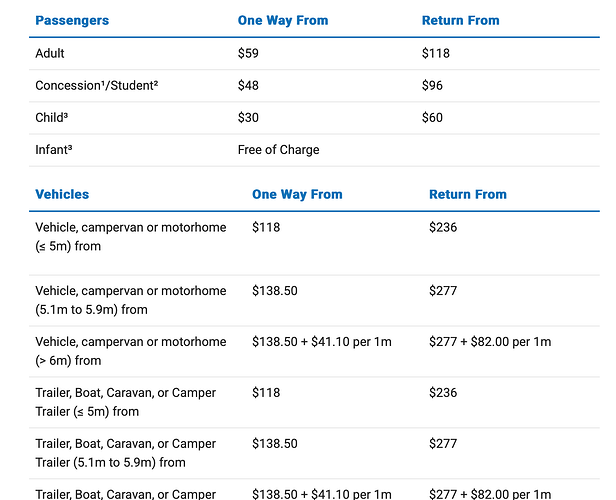Viewport: 616px width, 500px height.
Task: Click One Way From header in Vehicles table
Action: pos(297,194)
